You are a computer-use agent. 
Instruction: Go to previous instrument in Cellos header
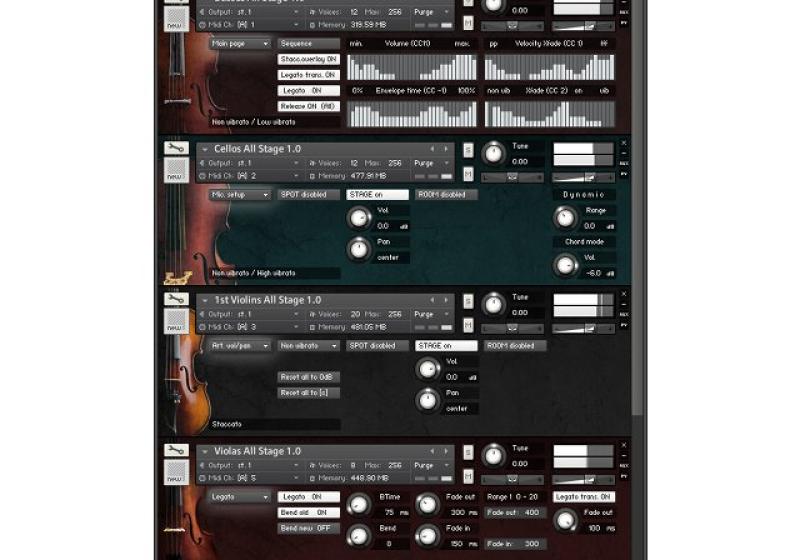tap(432, 149)
